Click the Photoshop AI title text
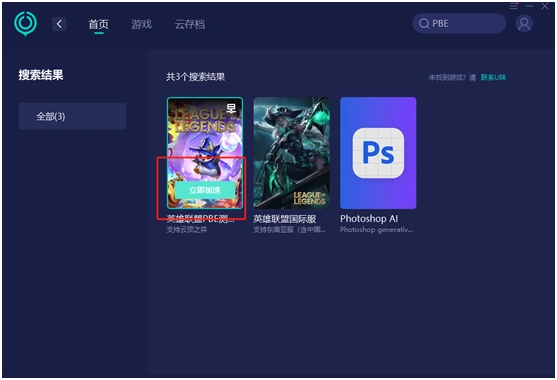The width and height of the screenshot is (557, 380). (x=369, y=219)
